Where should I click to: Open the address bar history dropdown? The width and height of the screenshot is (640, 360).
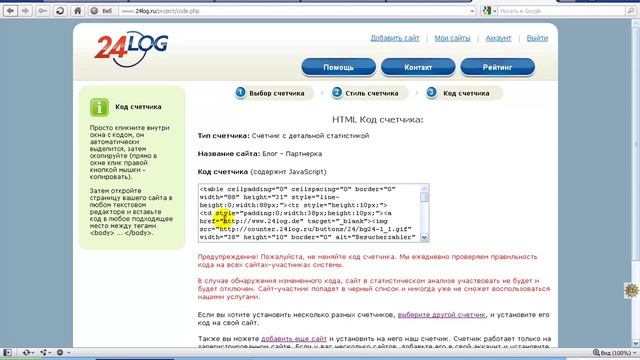472,11
